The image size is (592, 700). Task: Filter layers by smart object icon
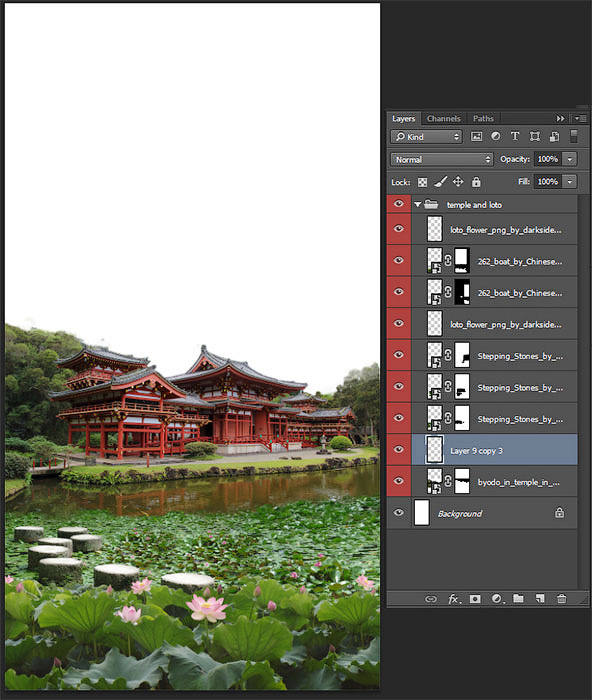coord(554,137)
